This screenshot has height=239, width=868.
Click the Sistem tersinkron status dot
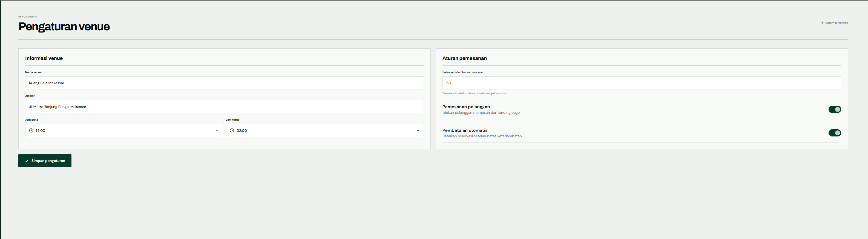coord(822,23)
